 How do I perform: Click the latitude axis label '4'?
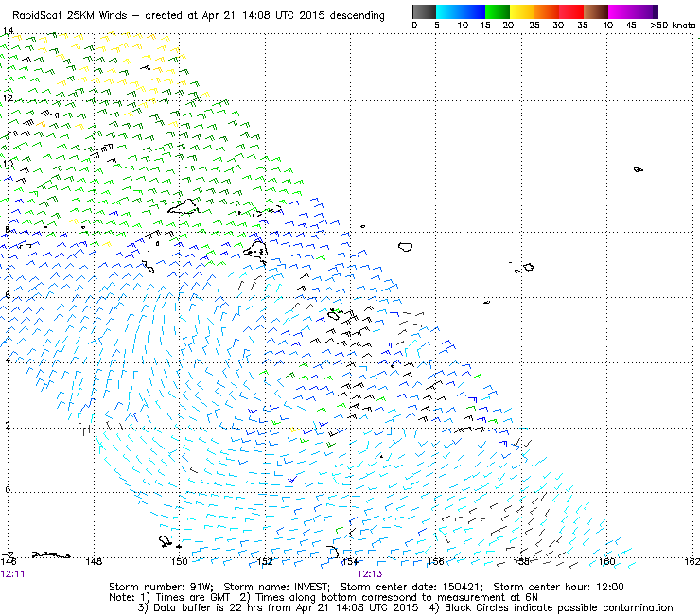[x=8, y=360]
